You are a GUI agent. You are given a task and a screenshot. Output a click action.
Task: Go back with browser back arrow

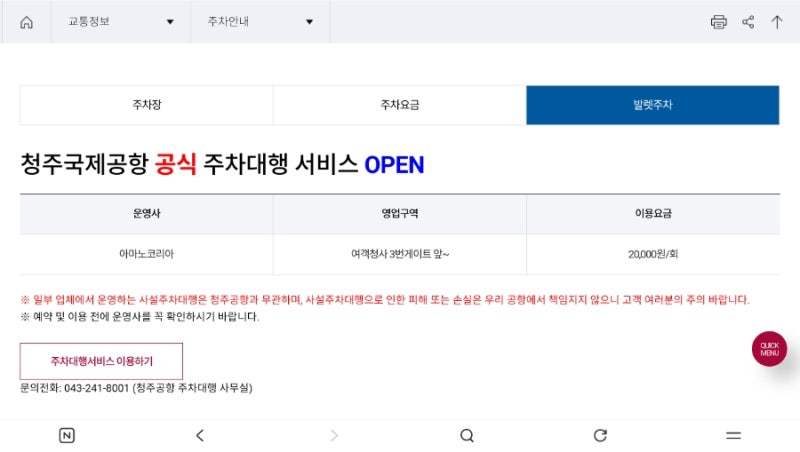pos(200,435)
